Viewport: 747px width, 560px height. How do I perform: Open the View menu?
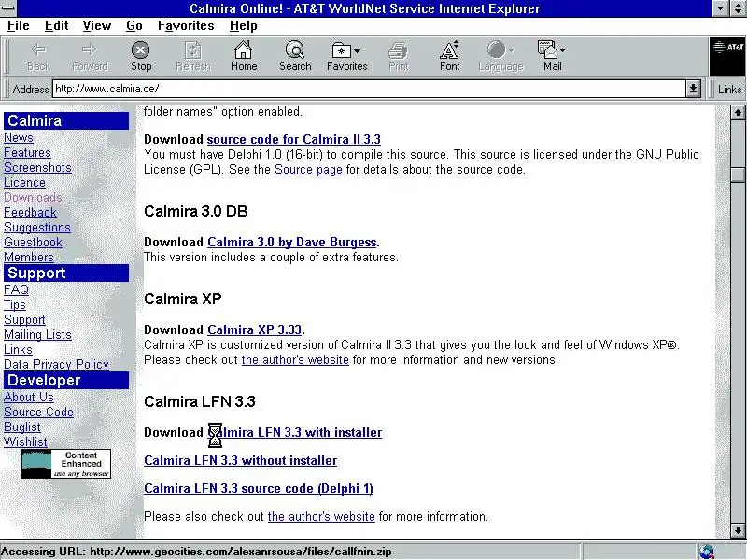pyautogui.click(x=97, y=26)
